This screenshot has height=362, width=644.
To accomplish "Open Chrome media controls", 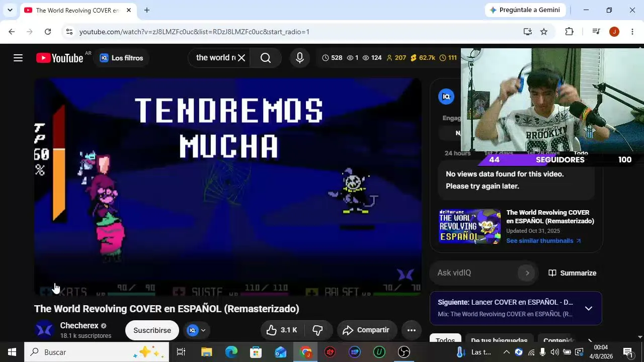I will coord(596,32).
